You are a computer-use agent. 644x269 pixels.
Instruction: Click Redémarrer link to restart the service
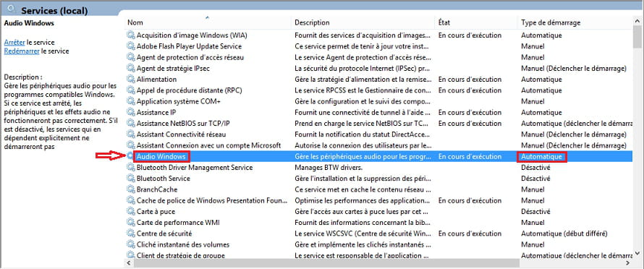coord(22,51)
